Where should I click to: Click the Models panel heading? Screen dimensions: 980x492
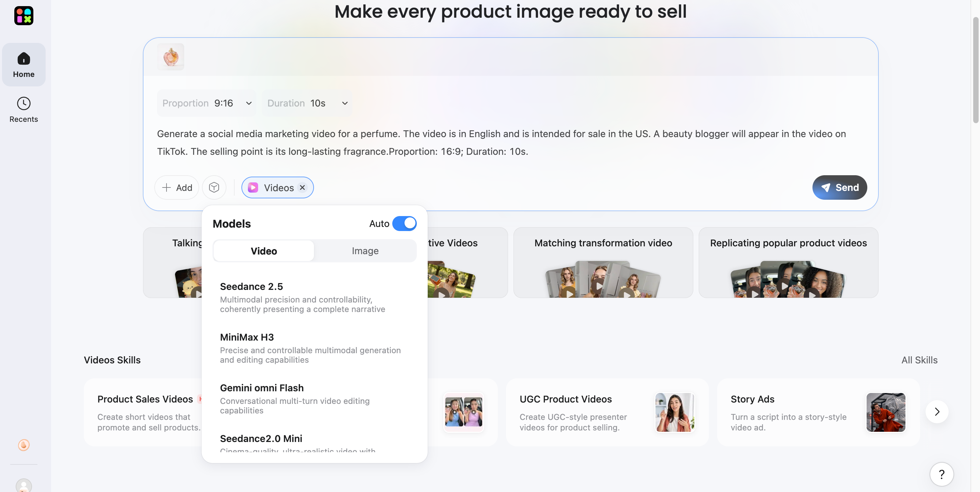coord(232,224)
